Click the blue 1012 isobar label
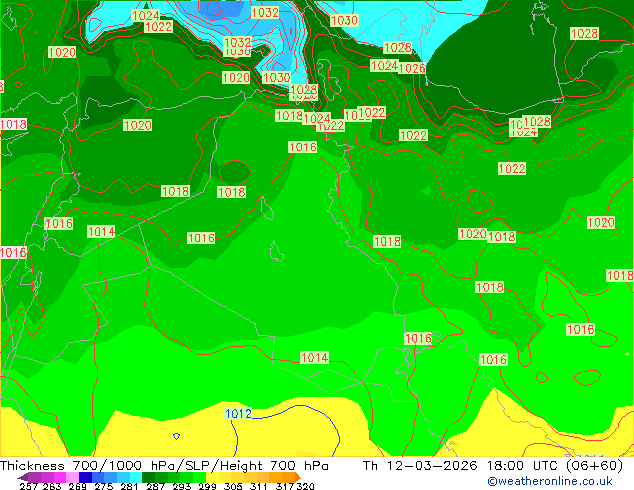Screen dimensions: 634x490 (x=238, y=414)
